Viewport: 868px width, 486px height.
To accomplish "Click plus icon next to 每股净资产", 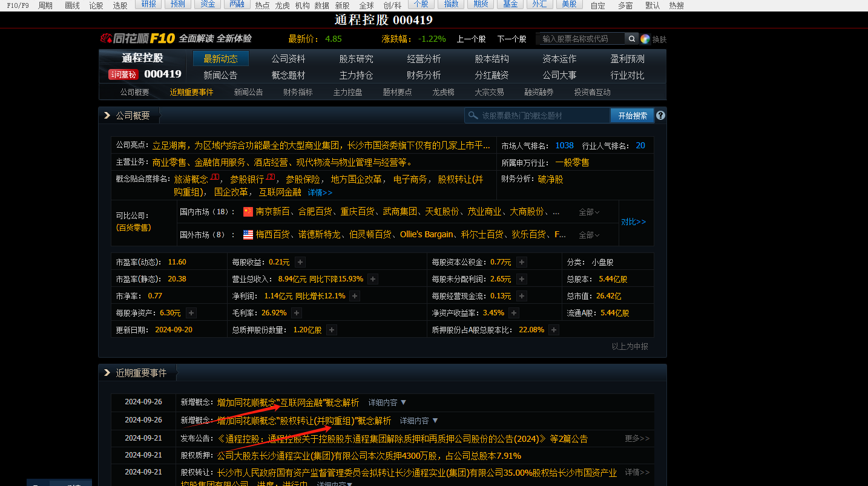I will point(191,313).
